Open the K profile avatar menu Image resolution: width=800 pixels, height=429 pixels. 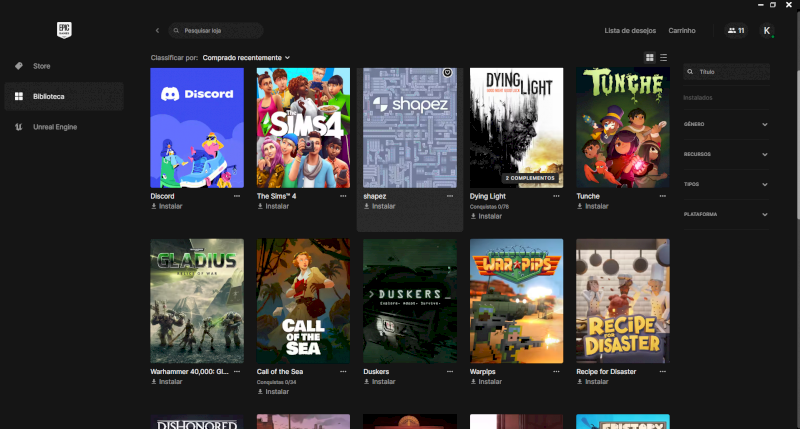(767, 31)
